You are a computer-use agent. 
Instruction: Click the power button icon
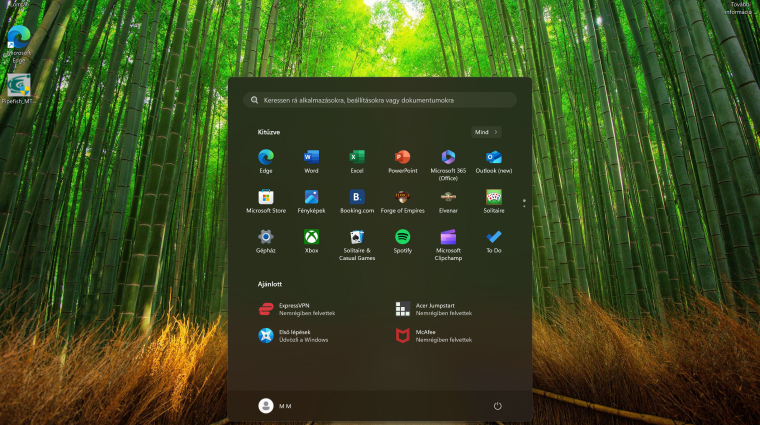pos(497,406)
